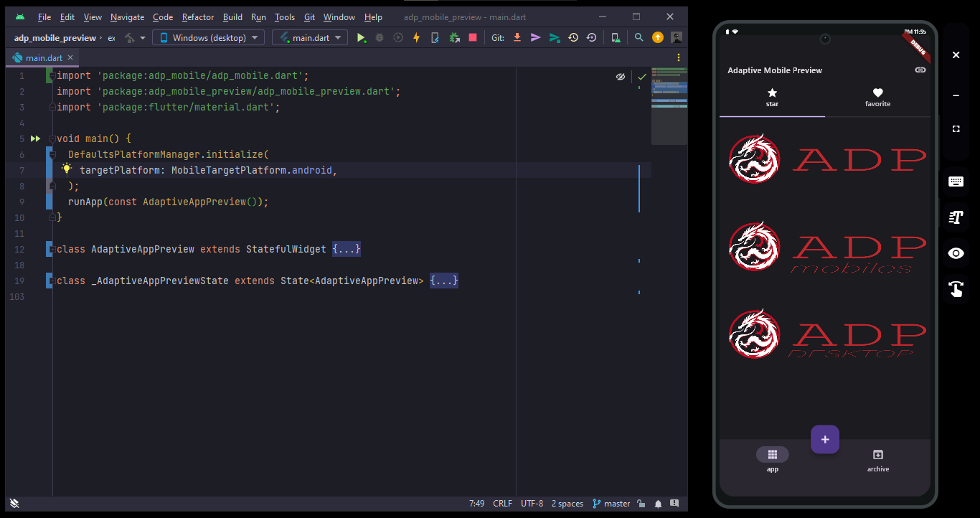This screenshot has height=518, width=980.
Task: Collapse the void main() function fold
Action: [52, 138]
